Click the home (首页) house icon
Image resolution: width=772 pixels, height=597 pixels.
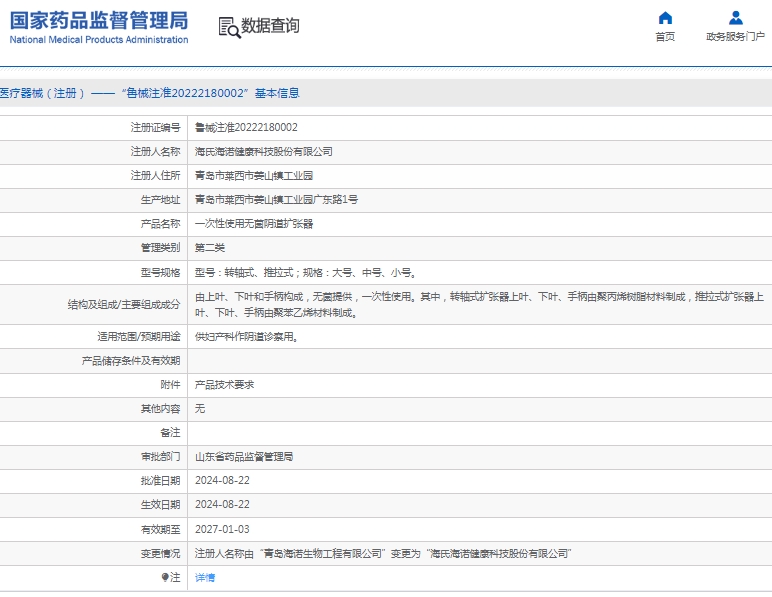[665, 18]
